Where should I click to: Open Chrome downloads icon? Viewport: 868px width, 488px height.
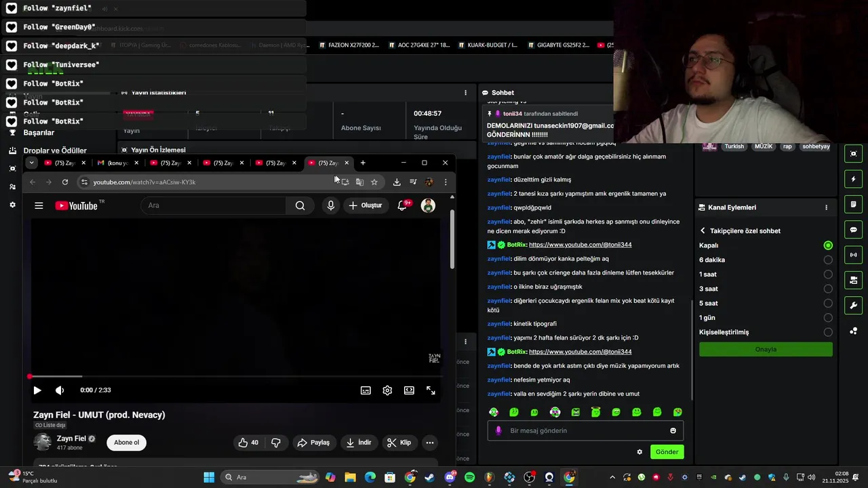pyautogui.click(x=397, y=182)
